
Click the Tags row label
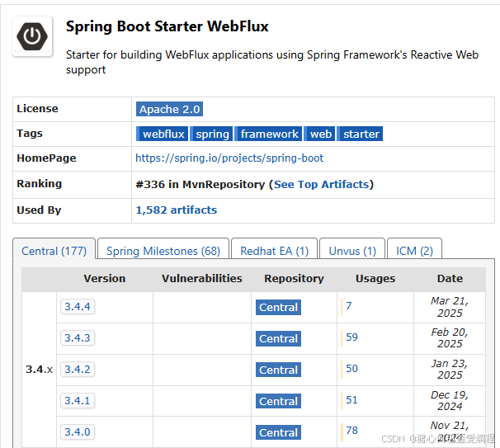[x=30, y=134]
